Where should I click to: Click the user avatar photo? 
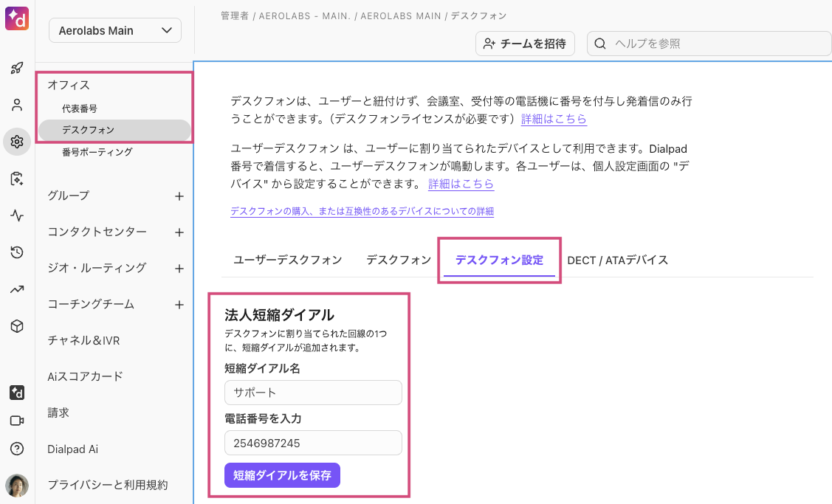[x=17, y=486]
